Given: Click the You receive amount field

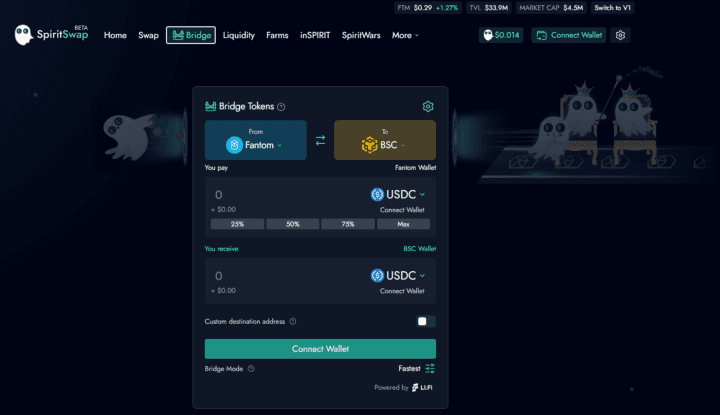Looking at the screenshot, I should [289, 276].
